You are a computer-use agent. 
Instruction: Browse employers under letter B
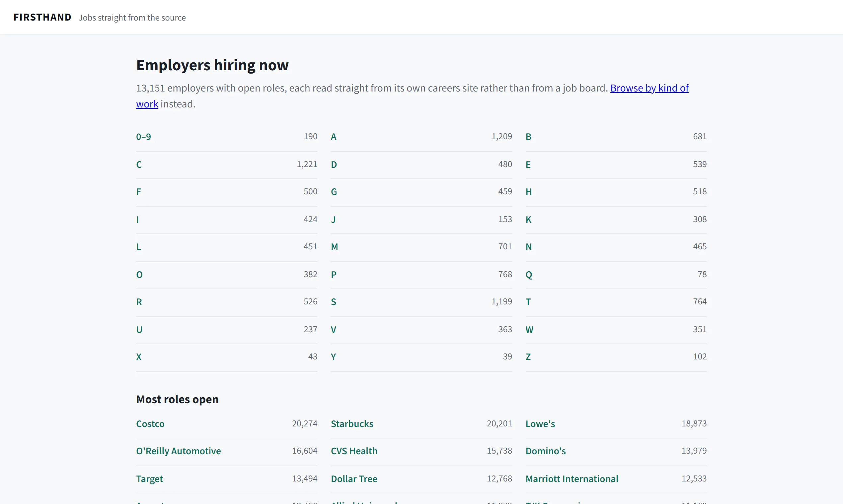tap(528, 137)
